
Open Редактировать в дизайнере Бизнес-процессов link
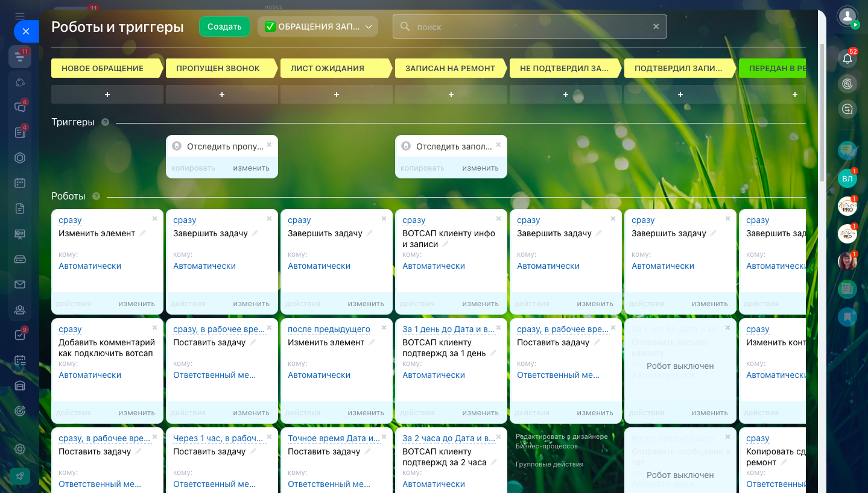click(x=562, y=441)
